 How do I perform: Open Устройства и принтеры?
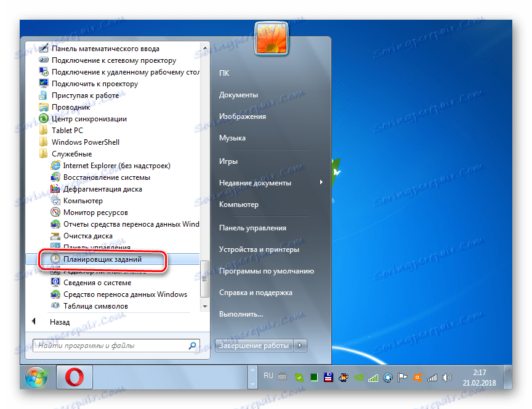(x=259, y=249)
